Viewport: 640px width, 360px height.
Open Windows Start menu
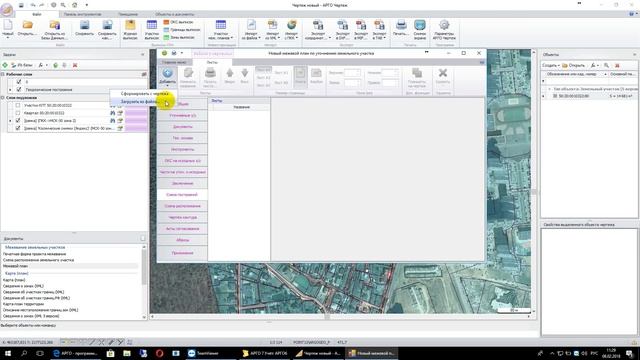click(7, 353)
